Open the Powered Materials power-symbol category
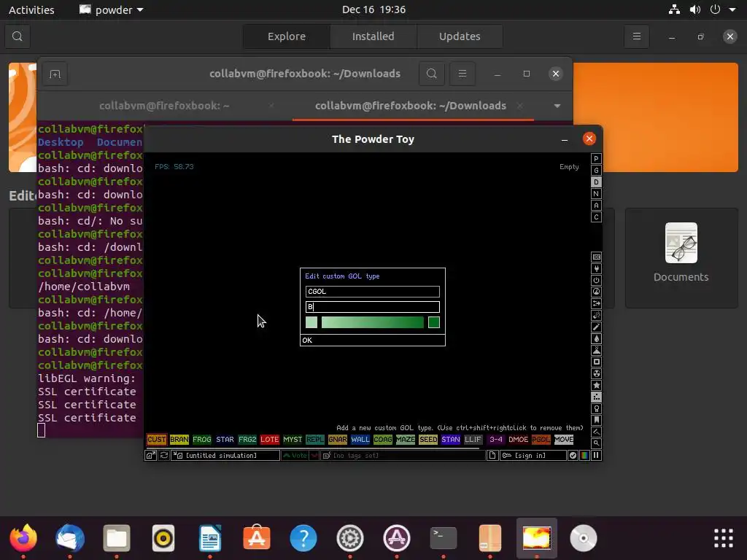The height and width of the screenshot is (560, 747). [596, 281]
